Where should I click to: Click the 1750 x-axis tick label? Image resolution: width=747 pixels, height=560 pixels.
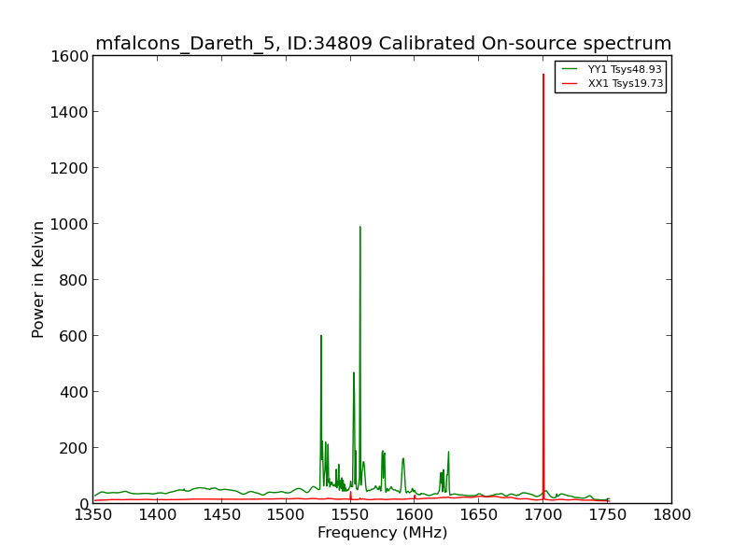[608, 515]
